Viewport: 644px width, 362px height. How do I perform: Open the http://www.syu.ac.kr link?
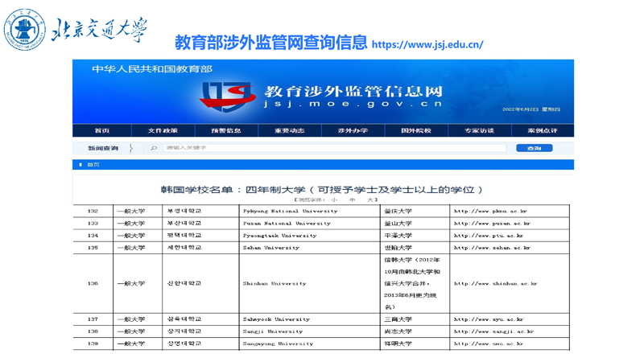[489, 319]
